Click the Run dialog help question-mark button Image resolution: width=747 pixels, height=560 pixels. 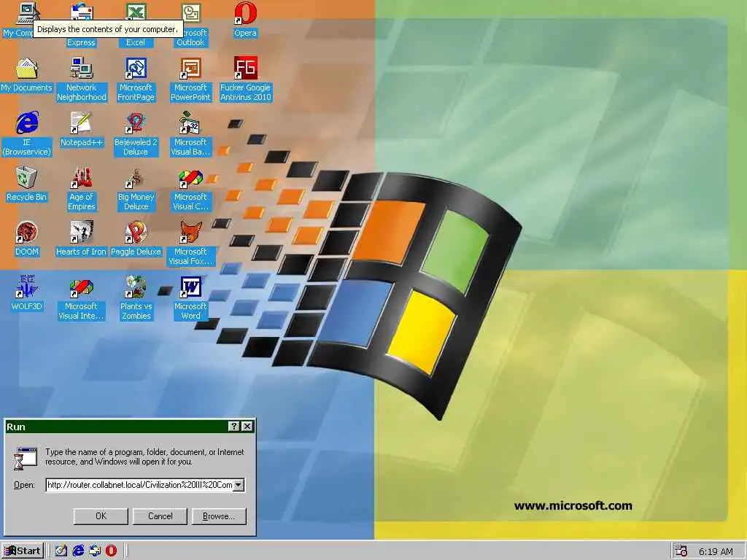(234, 426)
